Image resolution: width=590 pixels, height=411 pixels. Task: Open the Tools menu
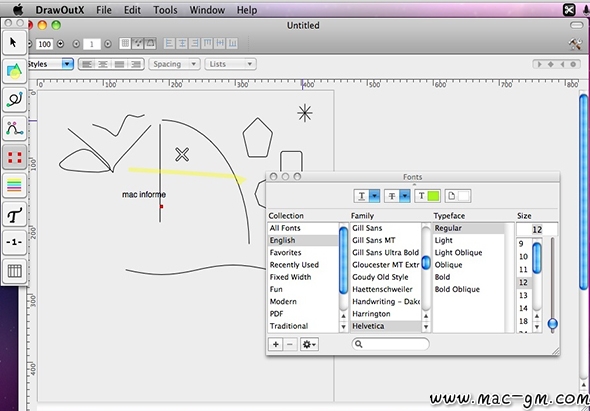pyautogui.click(x=165, y=10)
